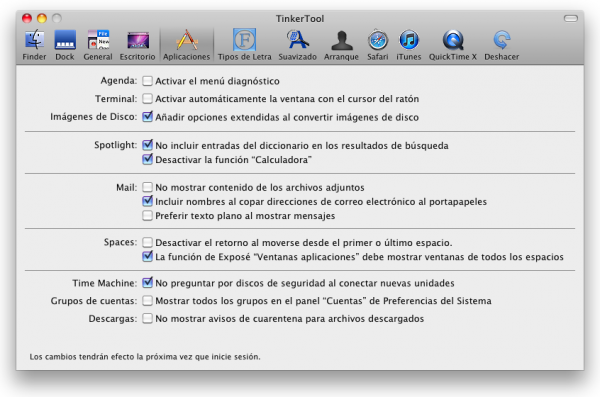Click the Spotlight: label
The width and height of the screenshot is (600, 397).
[116, 145]
